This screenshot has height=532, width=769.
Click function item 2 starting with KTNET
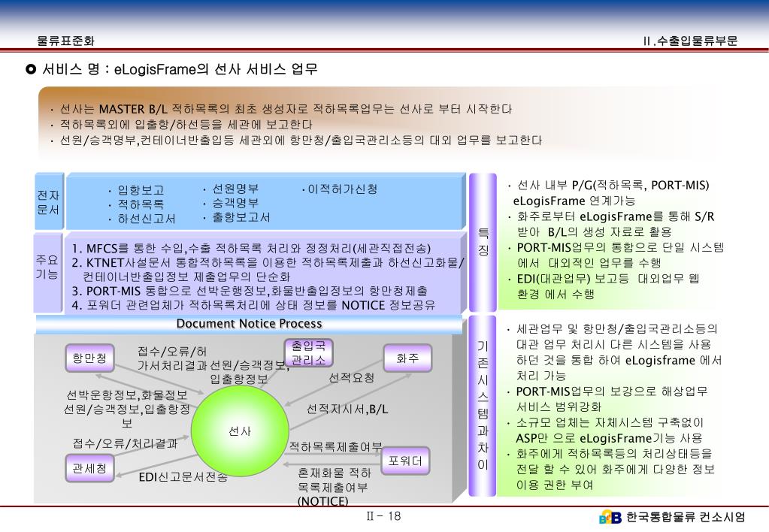268,270
